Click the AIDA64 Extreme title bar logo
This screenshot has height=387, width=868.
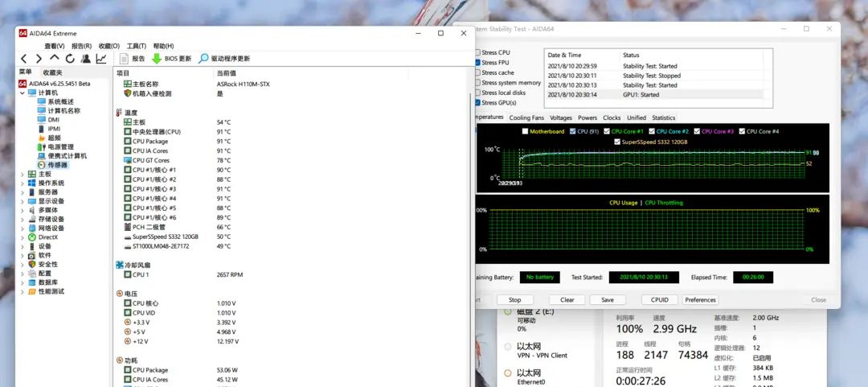[23, 33]
